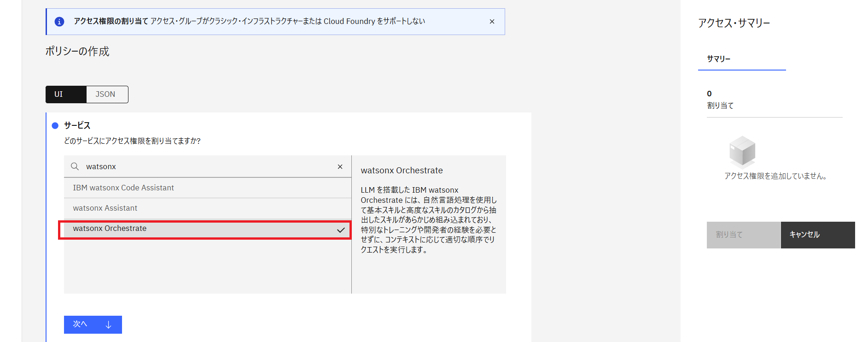
Task: Click the 次へ (Next) button
Action: (93, 324)
